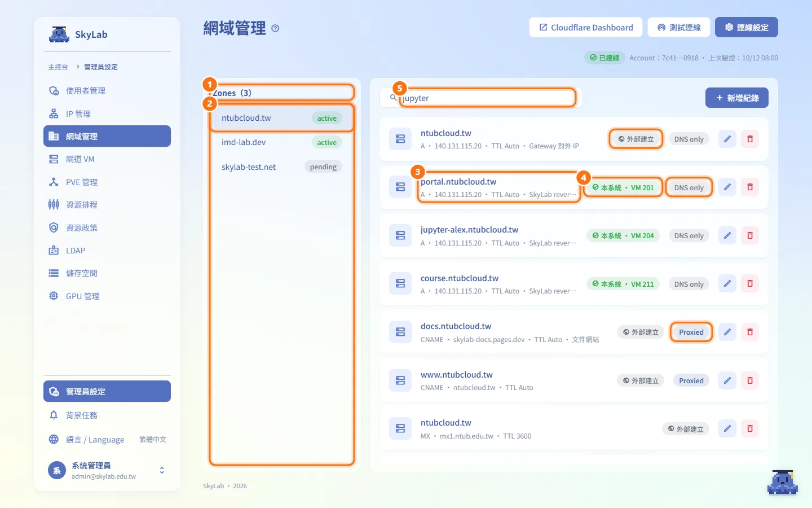Click record icon of docs.ntubcloud.tw
This screenshot has width=812, height=508.
click(400, 332)
